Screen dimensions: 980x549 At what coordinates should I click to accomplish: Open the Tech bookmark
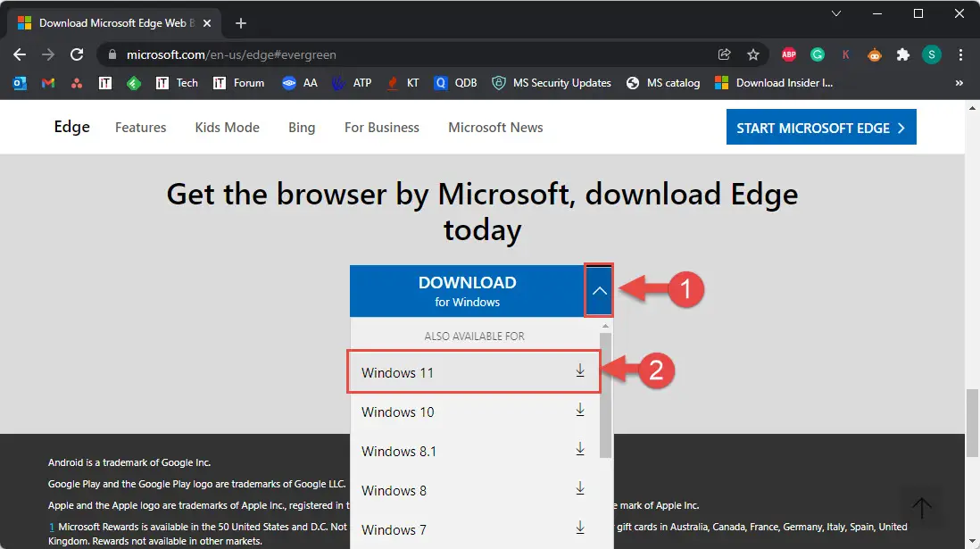point(177,83)
